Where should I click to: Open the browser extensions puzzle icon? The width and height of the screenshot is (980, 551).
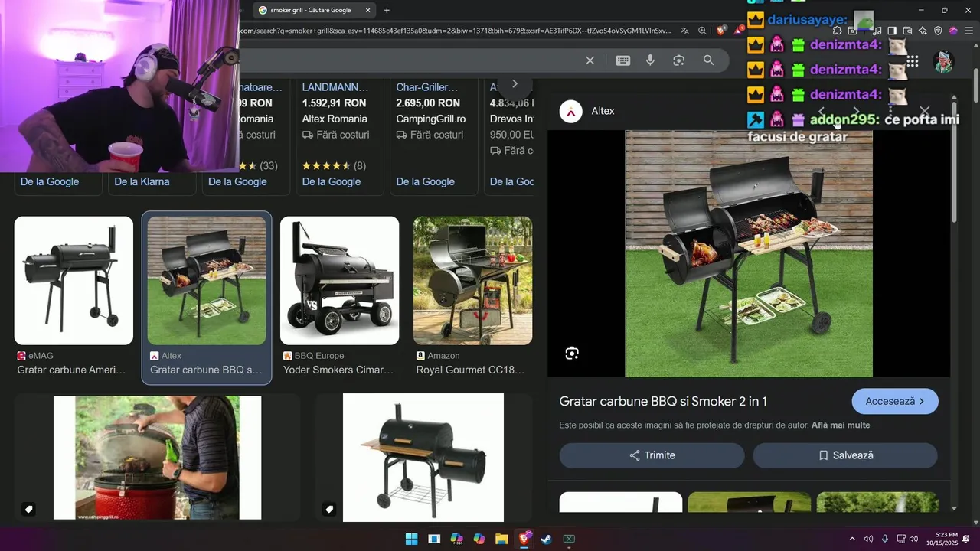837,31
